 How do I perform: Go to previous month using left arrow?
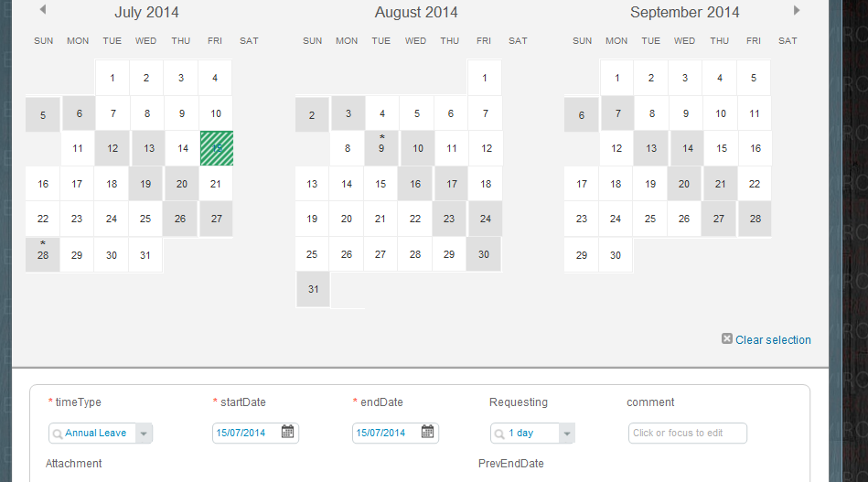pos(43,9)
